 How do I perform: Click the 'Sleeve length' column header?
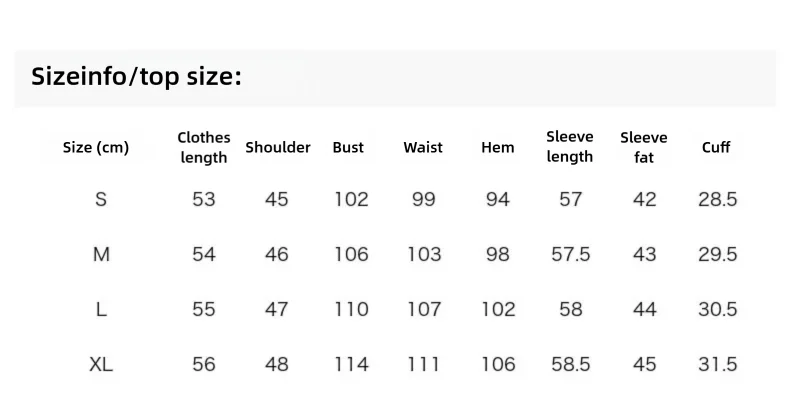[570, 147]
